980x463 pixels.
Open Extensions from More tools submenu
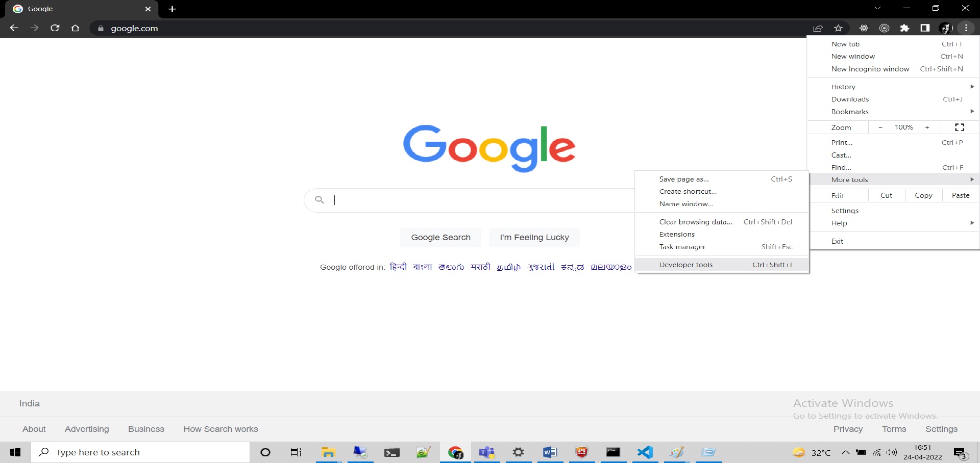[722, 234]
